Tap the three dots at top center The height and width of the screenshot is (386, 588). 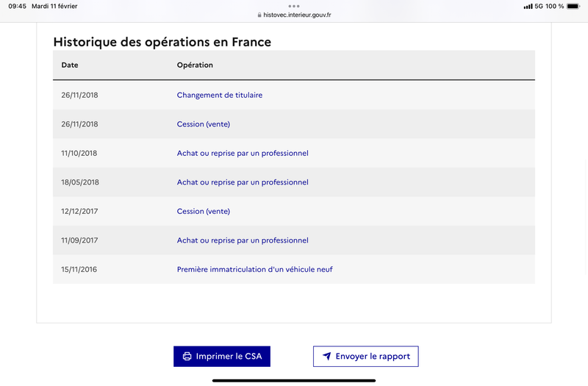294,6
